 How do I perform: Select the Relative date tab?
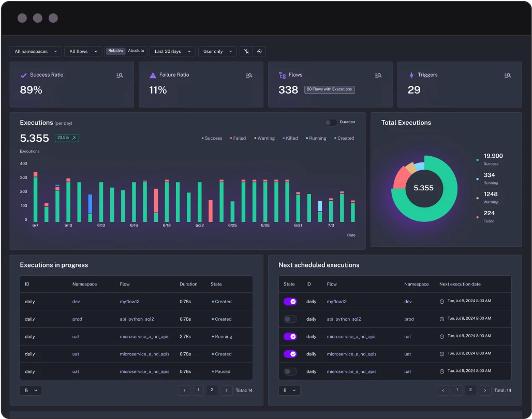pos(115,51)
